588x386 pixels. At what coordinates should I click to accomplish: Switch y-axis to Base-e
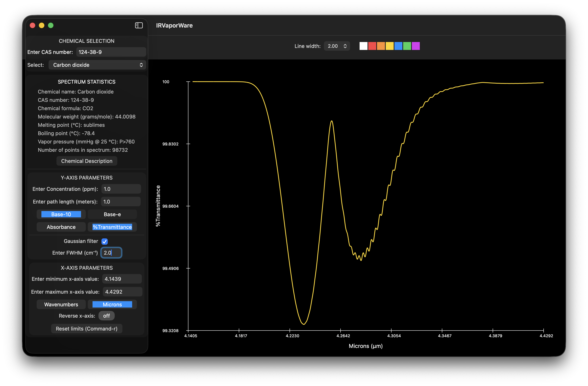coord(112,214)
